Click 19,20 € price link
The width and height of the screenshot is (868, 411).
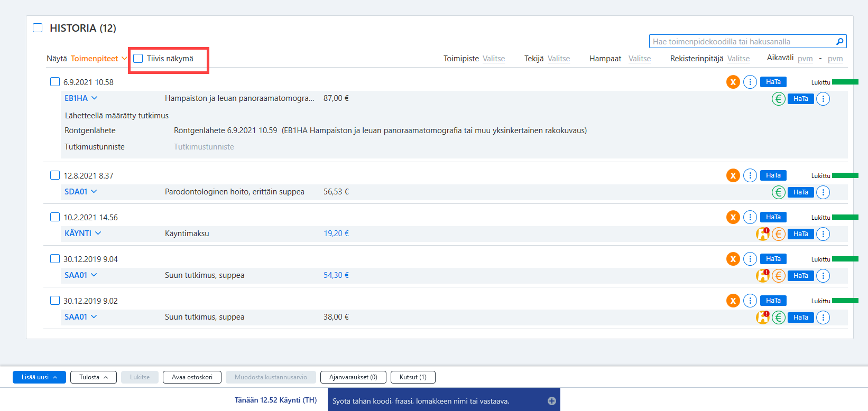pyautogui.click(x=336, y=233)
